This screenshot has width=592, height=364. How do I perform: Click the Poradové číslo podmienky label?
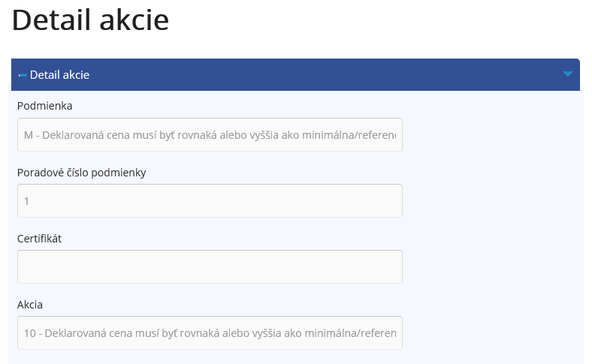tap(82, 173)
